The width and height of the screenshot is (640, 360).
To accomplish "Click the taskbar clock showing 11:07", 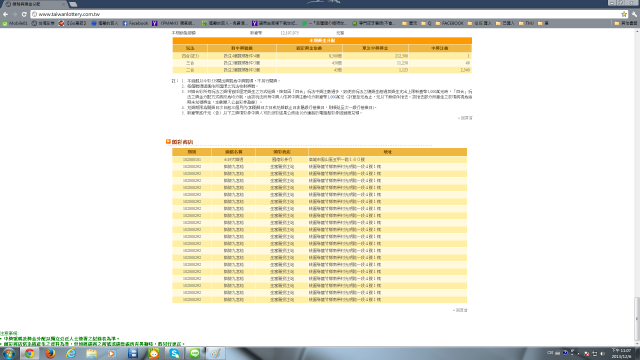I will (x=621, y=353).
